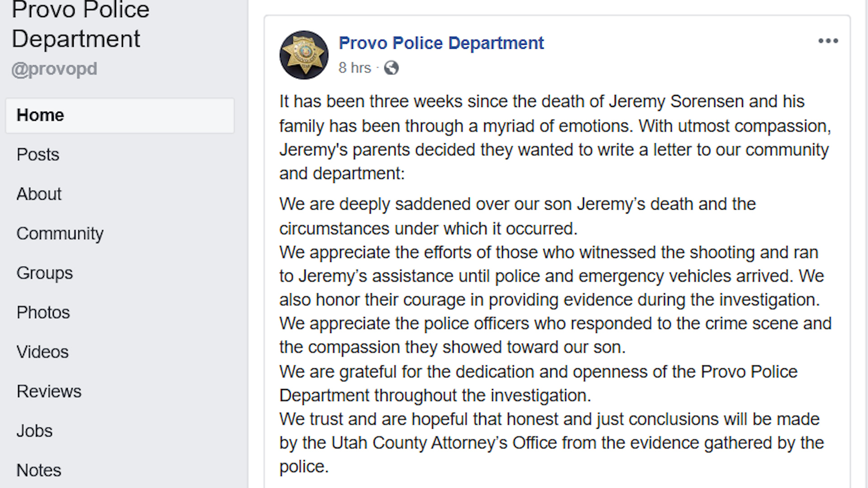Open Groups from the sidebar

point(45,273)
